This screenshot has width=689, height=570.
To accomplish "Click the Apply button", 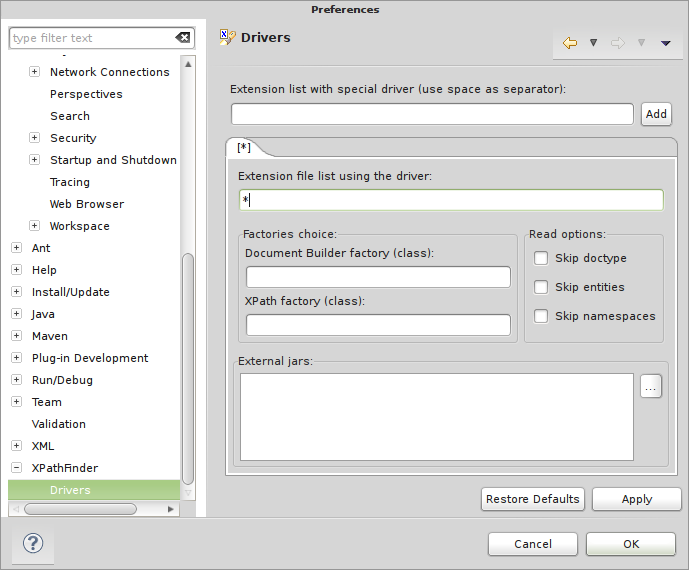I will pos(637,499).
